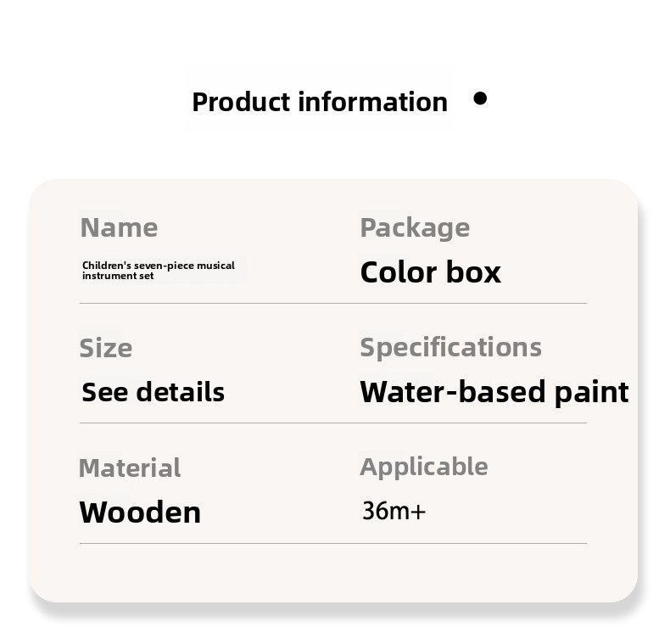Click the "Children's seven-piece musical" text line
670x644 pixels.
(159, 266)
